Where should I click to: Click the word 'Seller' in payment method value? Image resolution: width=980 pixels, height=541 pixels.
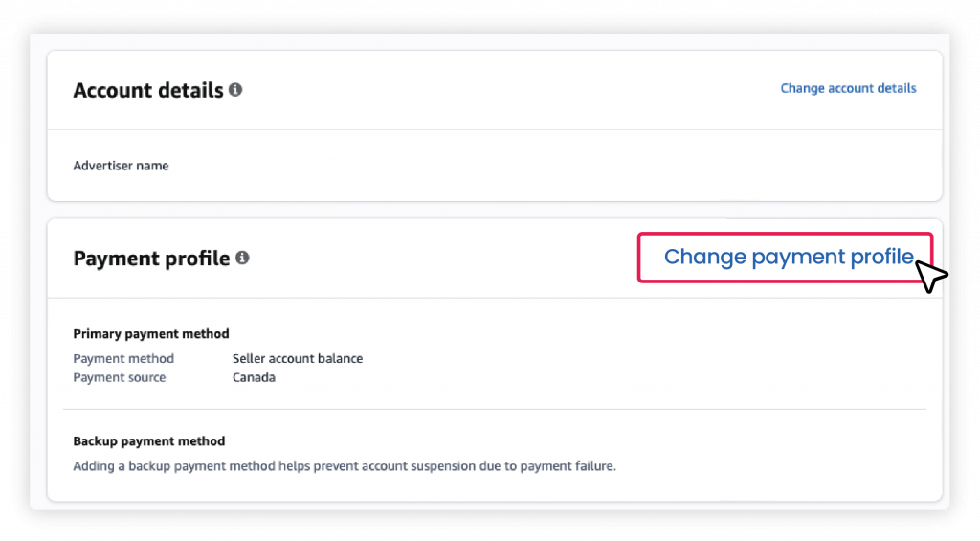(249, 358)
